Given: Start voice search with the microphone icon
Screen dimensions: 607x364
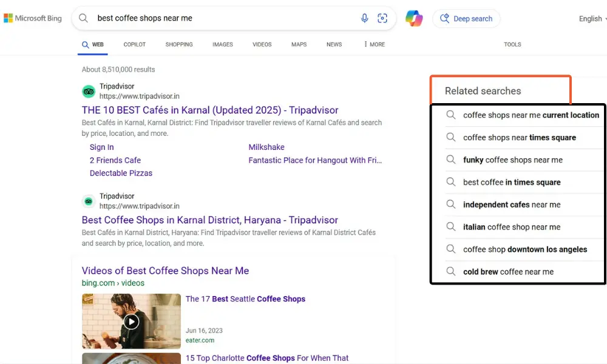Looking at the screenshot, I should click(364, 18).
